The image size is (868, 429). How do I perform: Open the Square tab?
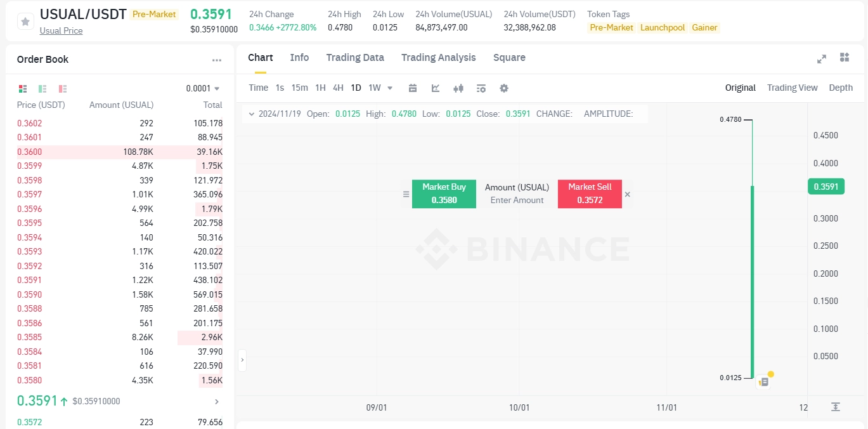coord(509,57)
